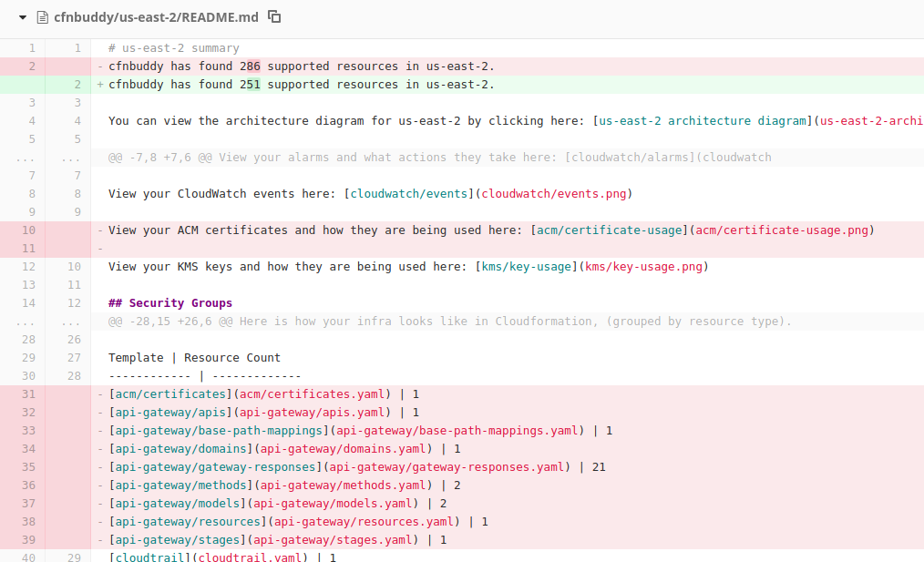924x562 pixels.
Task: Click '[api-gateway/base-path-mappings]' text
Action: point(219,431)
